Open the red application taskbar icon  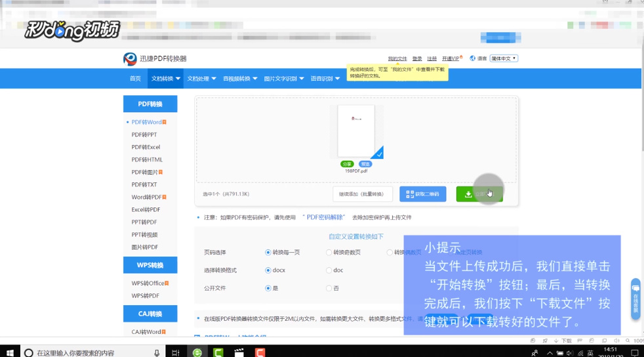click(x=260, y=352)
